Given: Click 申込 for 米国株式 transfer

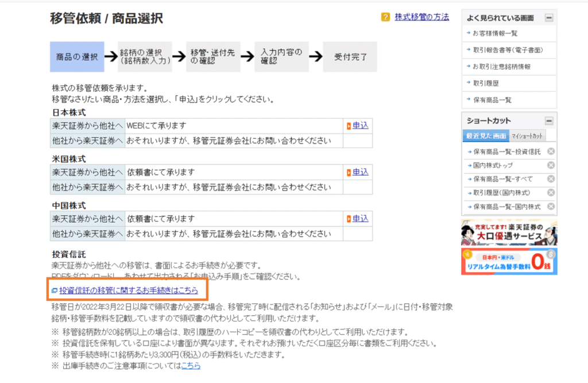Looking at the screenshot, I should (360, 172).
